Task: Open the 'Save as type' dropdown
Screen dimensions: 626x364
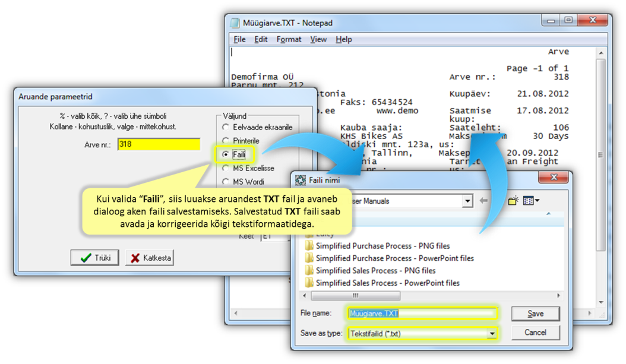Action: pyautogui.click(x=492, y=333)
